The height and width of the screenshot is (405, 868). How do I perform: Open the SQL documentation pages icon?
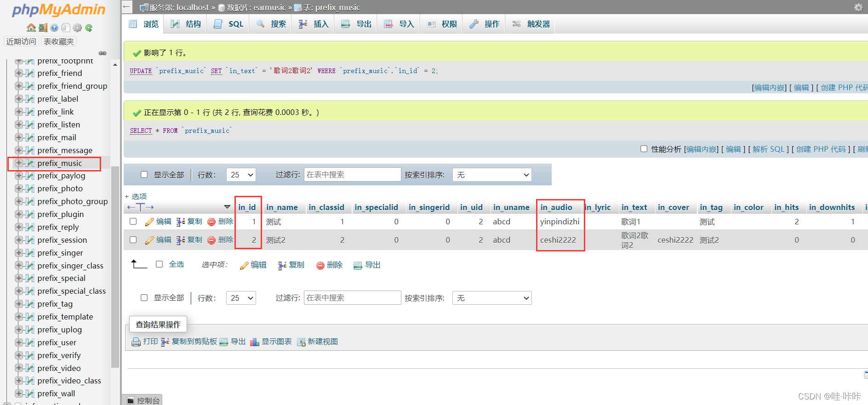pos(66,28)
